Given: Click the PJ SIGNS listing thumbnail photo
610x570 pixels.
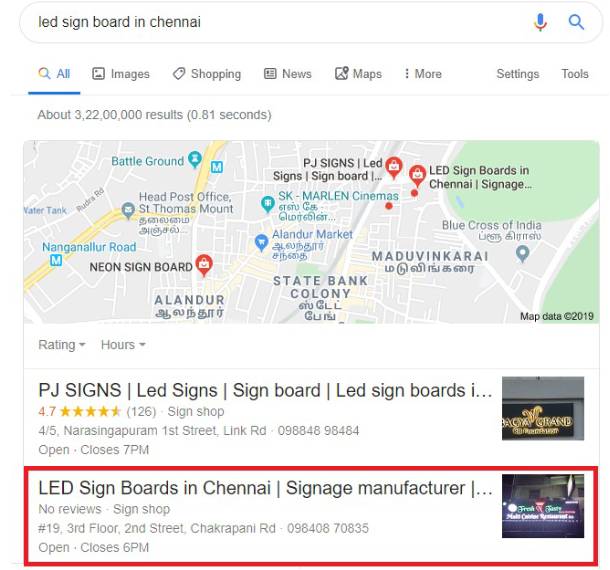Looking at the screenshot, I should click(543, 409).
